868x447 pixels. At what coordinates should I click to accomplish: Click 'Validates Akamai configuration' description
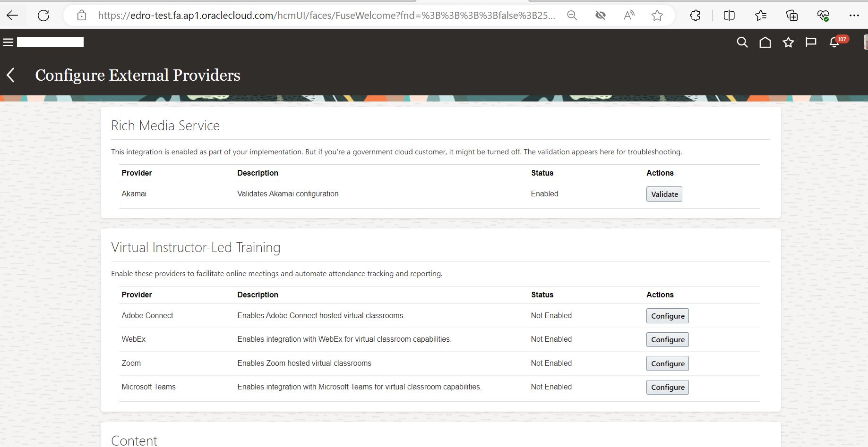(288, 194)
